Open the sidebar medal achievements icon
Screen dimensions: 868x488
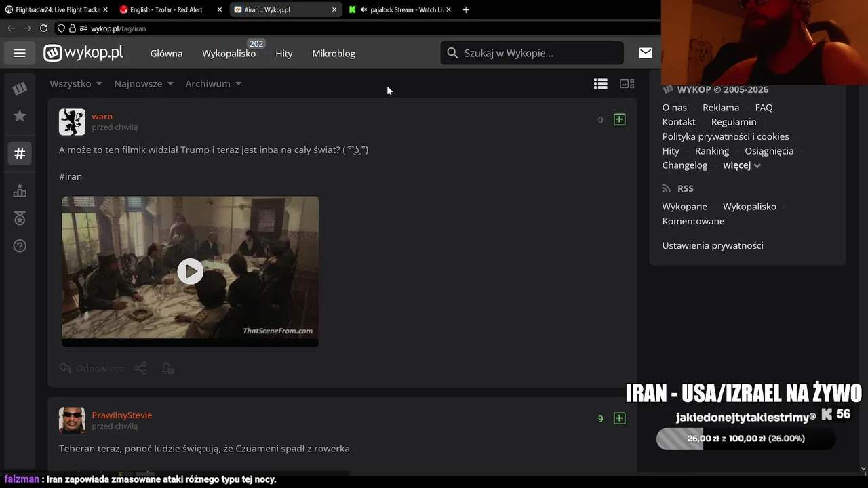tap(20, 218)
